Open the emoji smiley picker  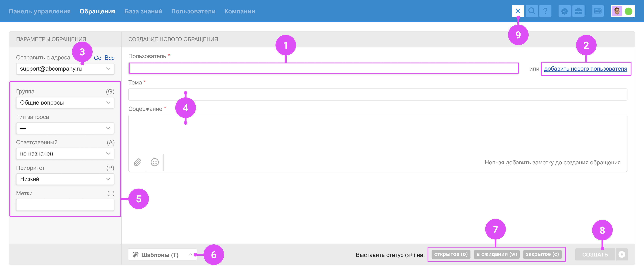[155, 163]
